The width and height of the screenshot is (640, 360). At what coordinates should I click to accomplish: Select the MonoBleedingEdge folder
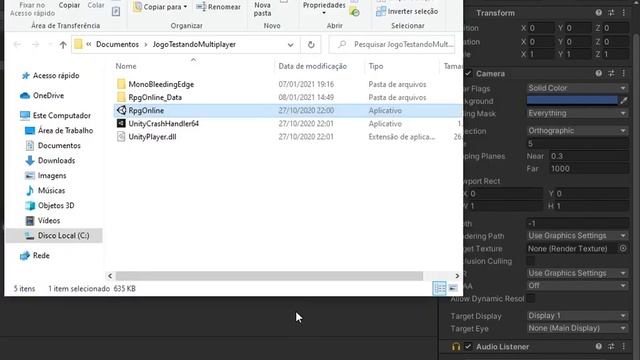(161, 84)
